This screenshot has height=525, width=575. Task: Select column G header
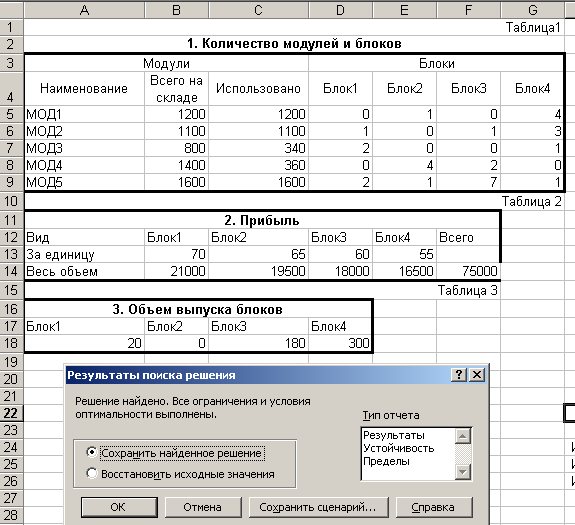[532, 10]
